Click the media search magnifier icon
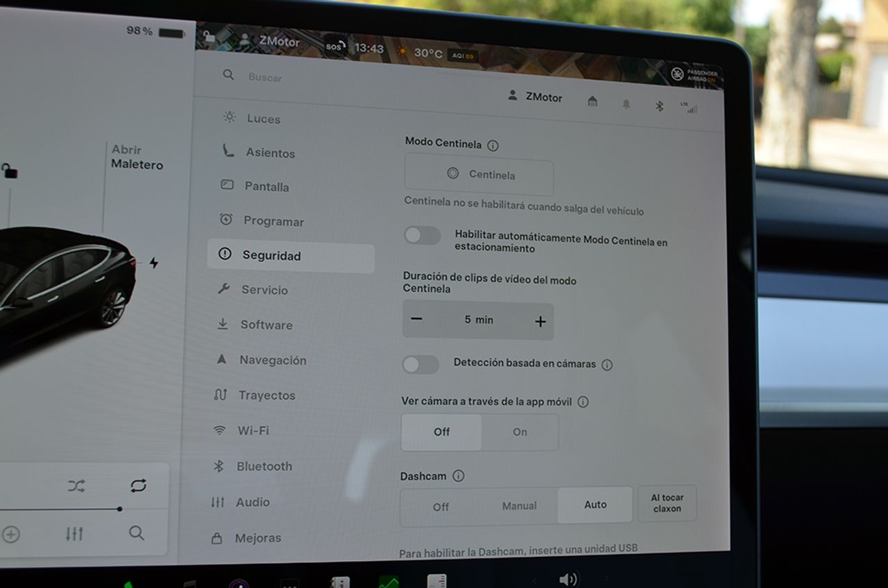Image resolution: width=888 pixels, height=588 pixels. click(137, 533)
